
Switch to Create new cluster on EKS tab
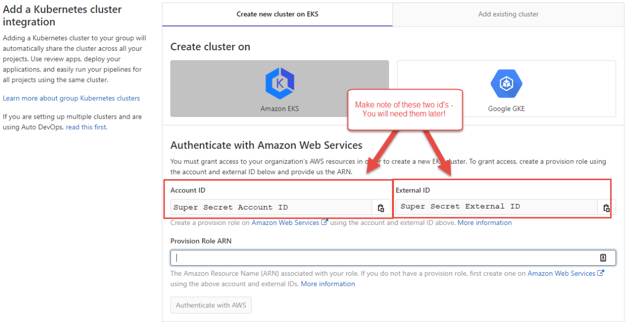click(277, 14)
